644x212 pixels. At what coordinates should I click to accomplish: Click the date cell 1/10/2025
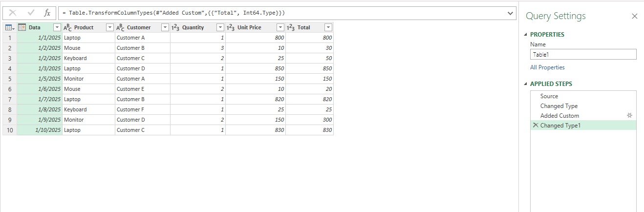[40, 130]
